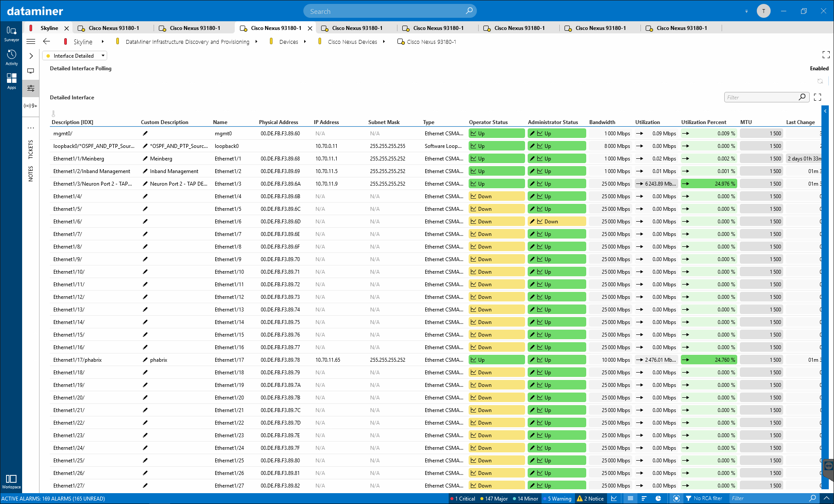Expand the side pages chevron
834x504 pixels.
click(31, 56)
